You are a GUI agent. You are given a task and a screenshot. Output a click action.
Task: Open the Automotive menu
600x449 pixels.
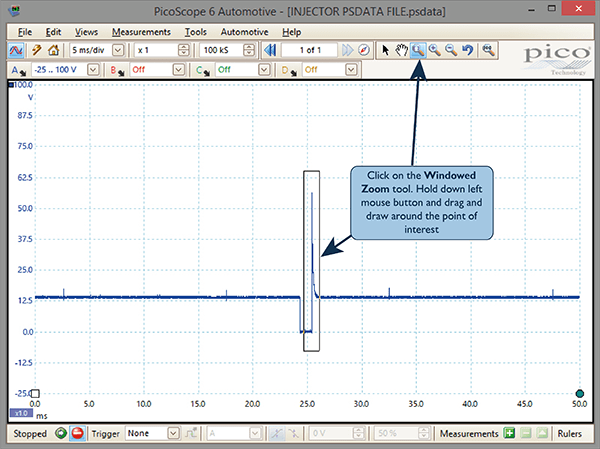(245, 32)
